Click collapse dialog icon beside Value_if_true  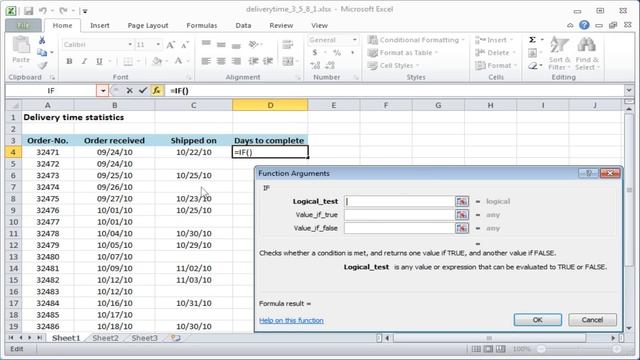click(462, 215)
